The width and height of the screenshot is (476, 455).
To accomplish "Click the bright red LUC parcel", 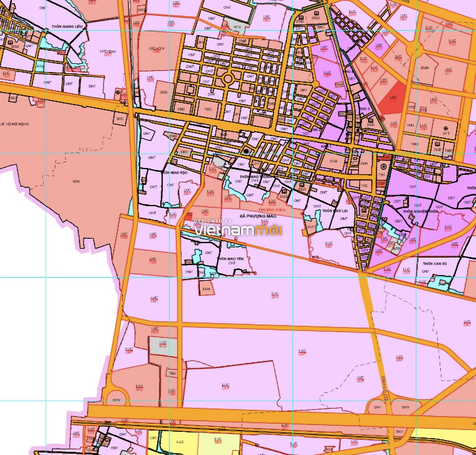I will (393, 97).
